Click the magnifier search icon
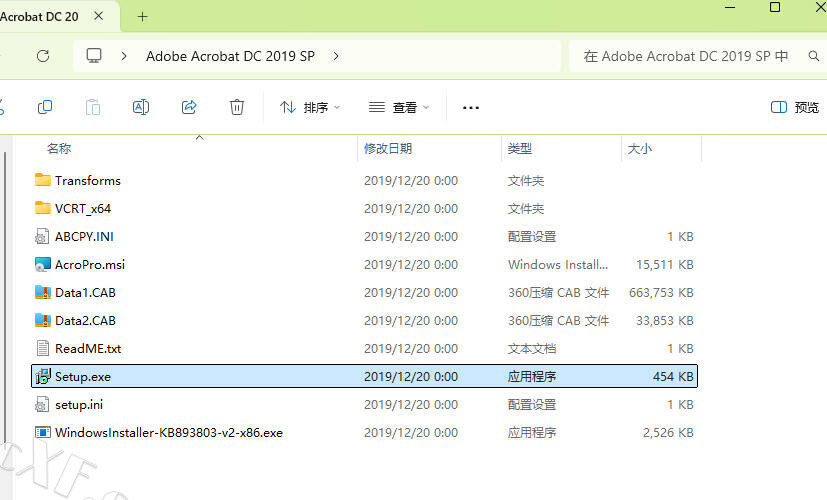Viewport: 827px width, 500px height. click(814, 56)
